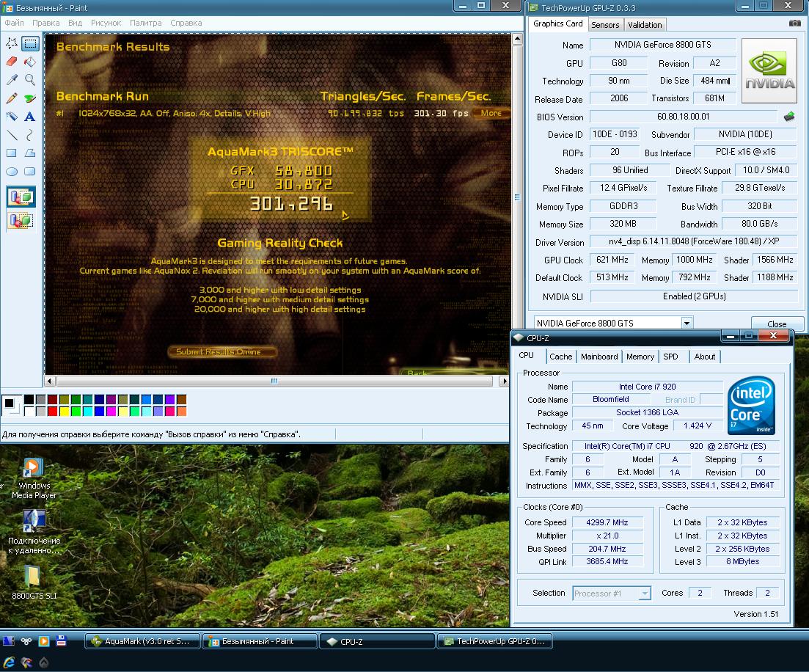
Task: Pick the straight Line tool
Action: coord(11,135)
